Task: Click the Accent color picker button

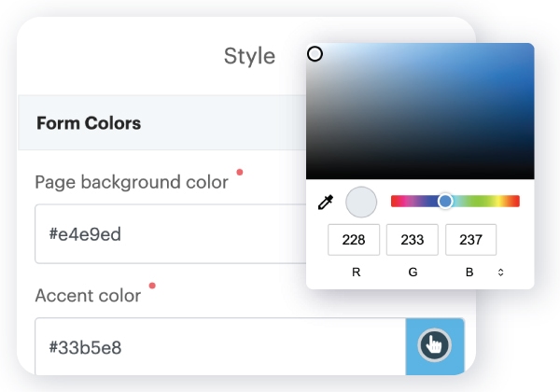Action: click(x=435, y=347)
